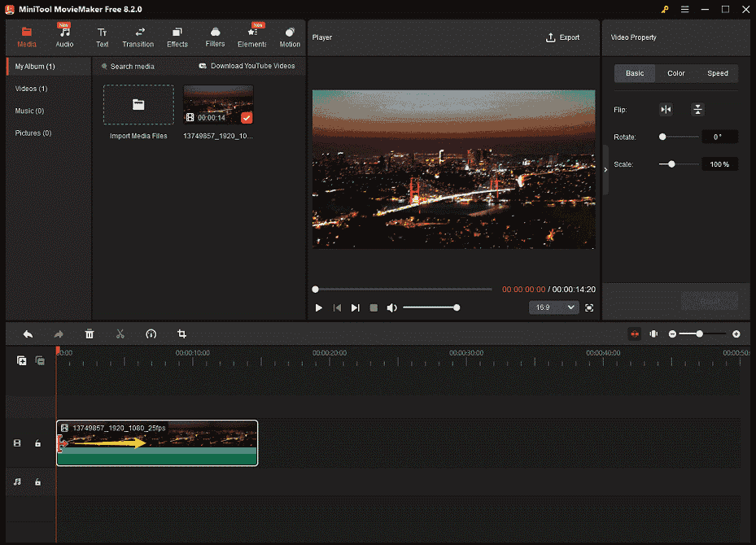Screen dimensions: 756x545
Task: Click the 00:00:10:00 ruler mark
Action: pos(192,353)
